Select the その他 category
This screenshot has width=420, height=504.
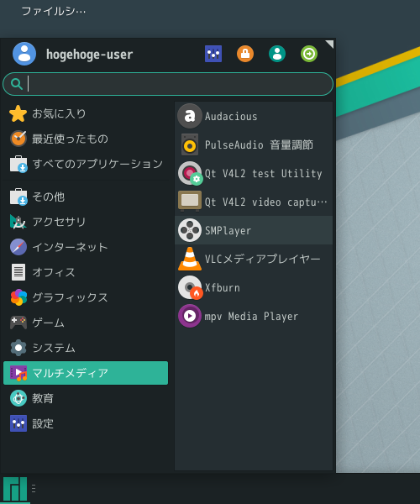(x=86, y=197)
